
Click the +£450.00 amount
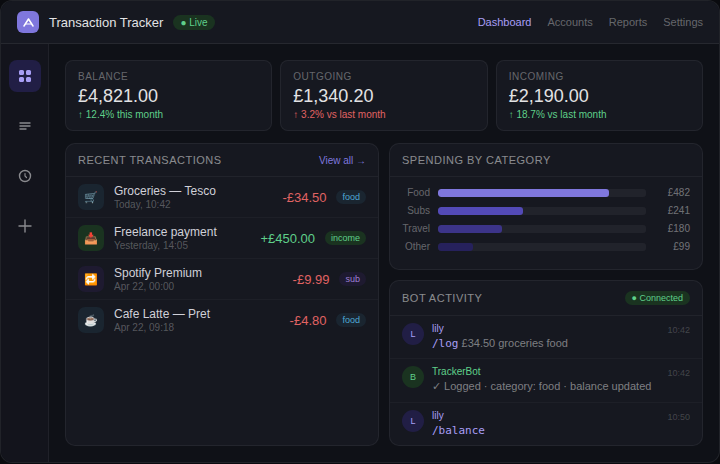[x=287, y=238]
